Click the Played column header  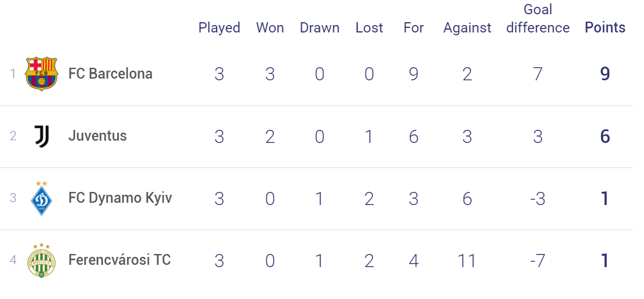(x=219, y=28)
